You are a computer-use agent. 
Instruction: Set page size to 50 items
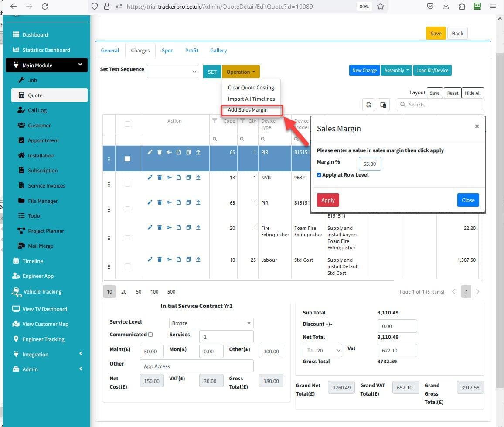click(x=139, y=292)
